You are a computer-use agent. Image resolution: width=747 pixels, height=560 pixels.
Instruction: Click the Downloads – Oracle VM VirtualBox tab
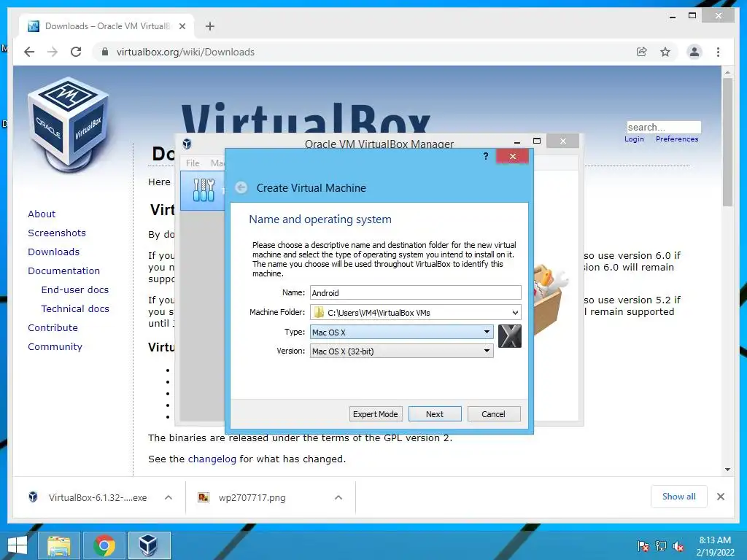(x=107, y=26)
